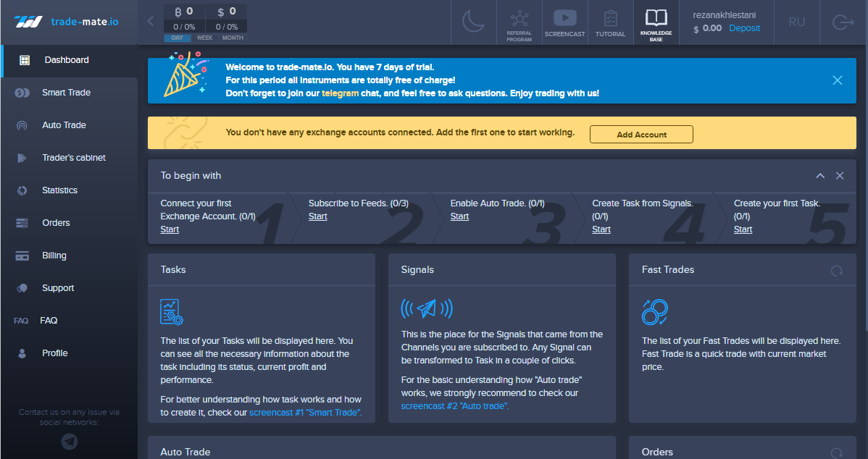The image size is (868, 459).
Task: Close the To begin with panel
Action: 840,176
